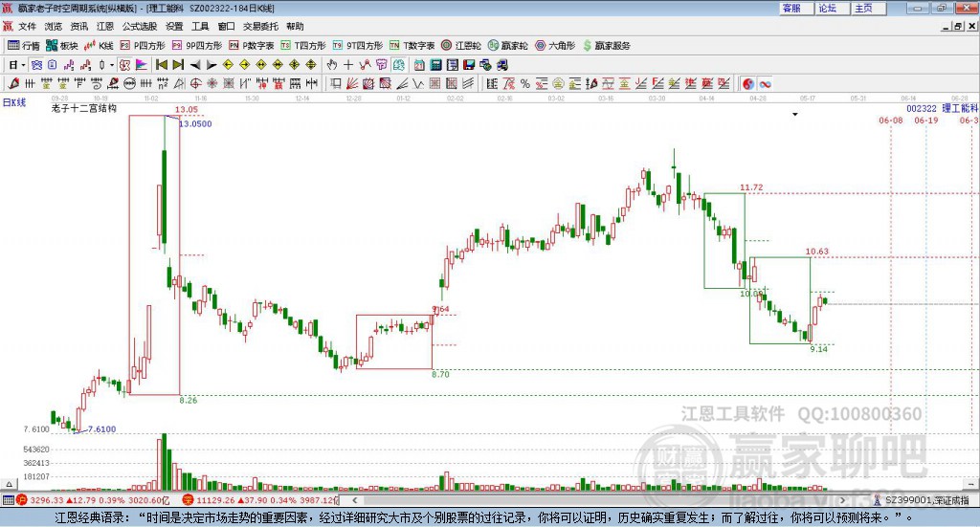
Task: Click the SZ399001 深证成指 status item
Action: [922, 500]
